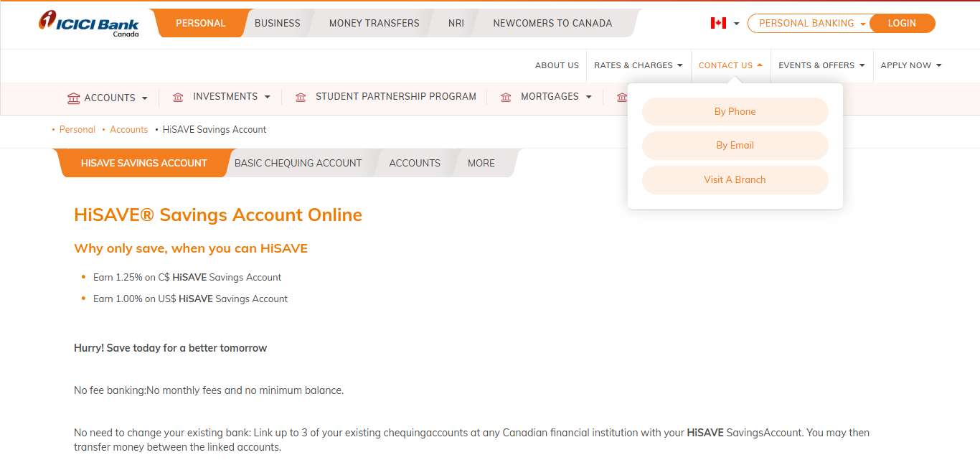Click the 'Why only save, when you can HiSAVE' subheading

pyautogui.click(x=191, y=248)
